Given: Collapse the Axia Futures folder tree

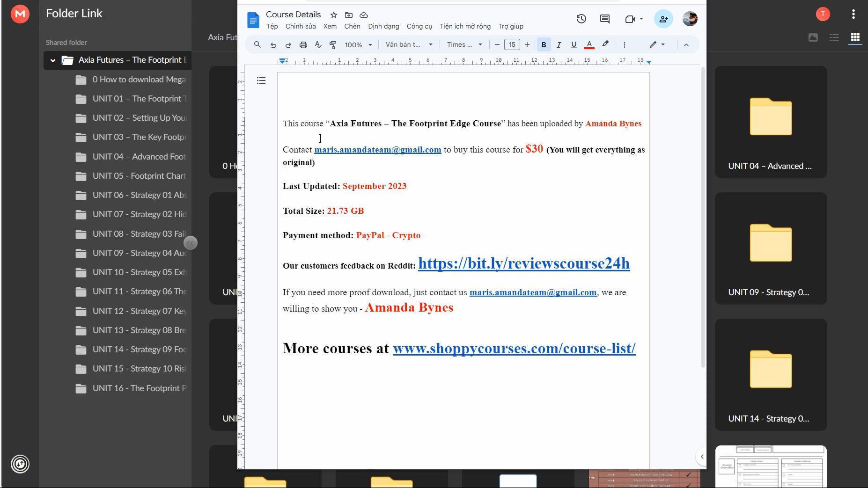Looking at the screenshot, I should (53, 60).
